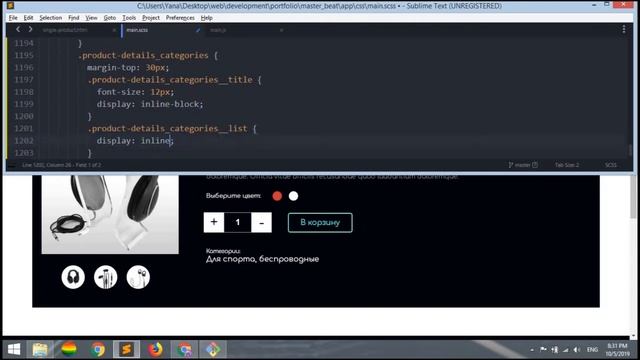The width and height of the screenshot is (640, 360).
Task: Open the Goto menu
Action: (109, 18)
